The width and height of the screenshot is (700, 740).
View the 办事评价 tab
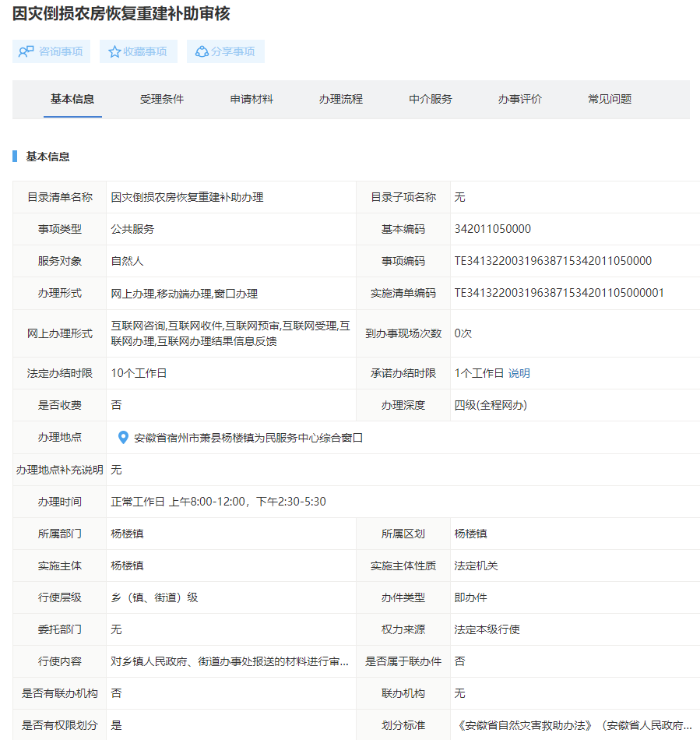520,99
